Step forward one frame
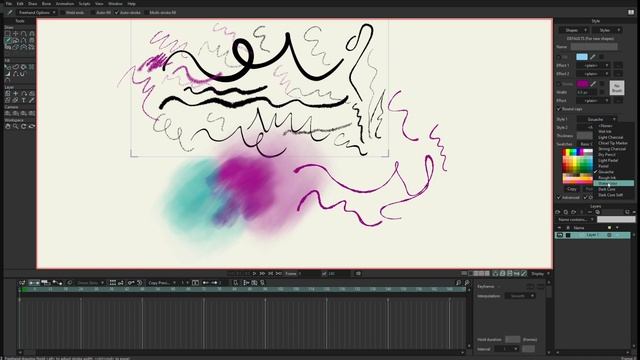 click(262, 273)
